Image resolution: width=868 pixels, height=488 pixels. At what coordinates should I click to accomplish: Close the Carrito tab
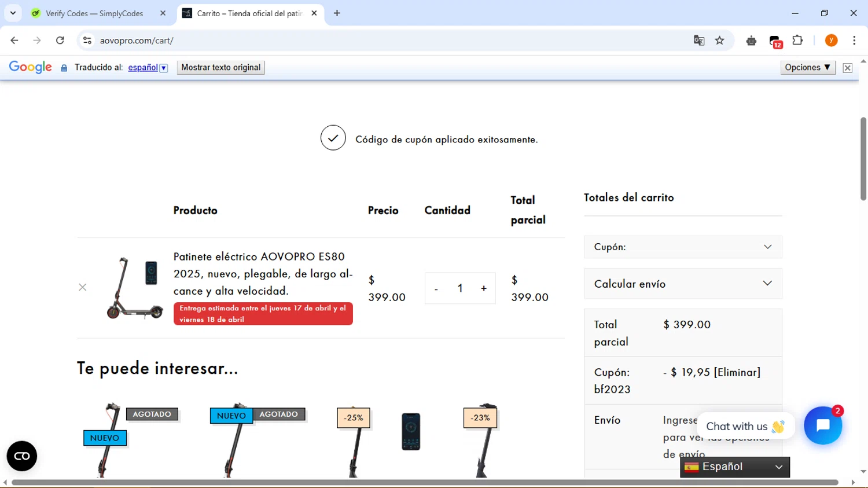click(314, 13)
